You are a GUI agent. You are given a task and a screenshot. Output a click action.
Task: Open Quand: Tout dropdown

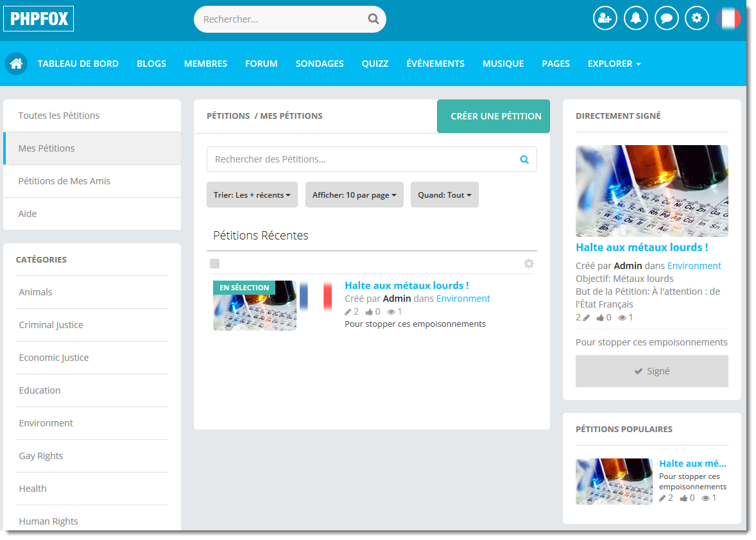tap(445, 195)
